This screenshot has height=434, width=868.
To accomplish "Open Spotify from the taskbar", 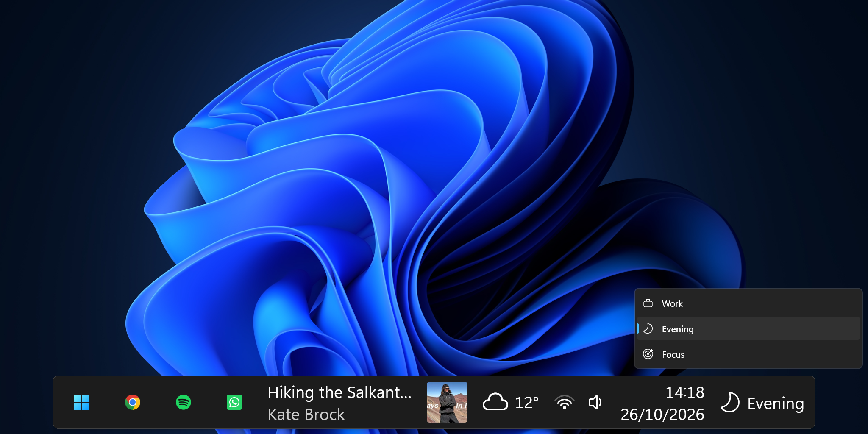I will 184,402.
